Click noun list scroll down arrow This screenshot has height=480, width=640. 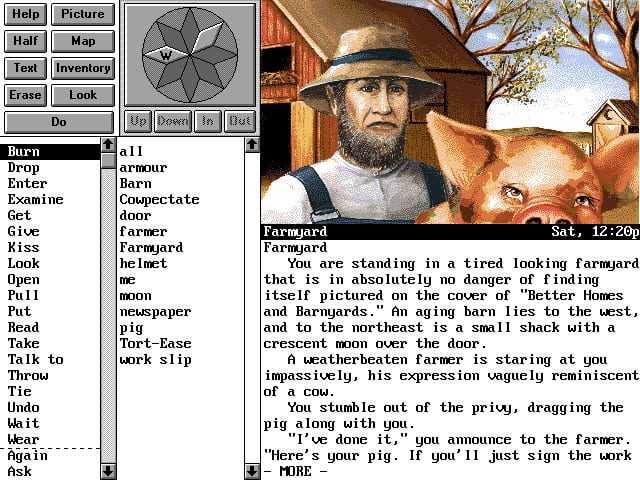tap(252, 471)
